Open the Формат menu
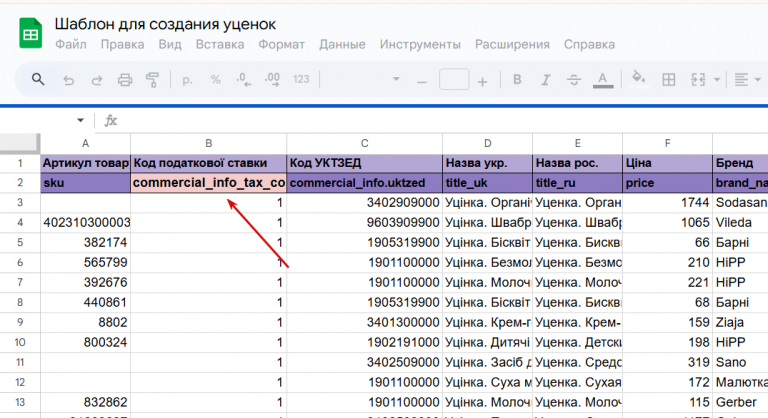 click(282, 45)
